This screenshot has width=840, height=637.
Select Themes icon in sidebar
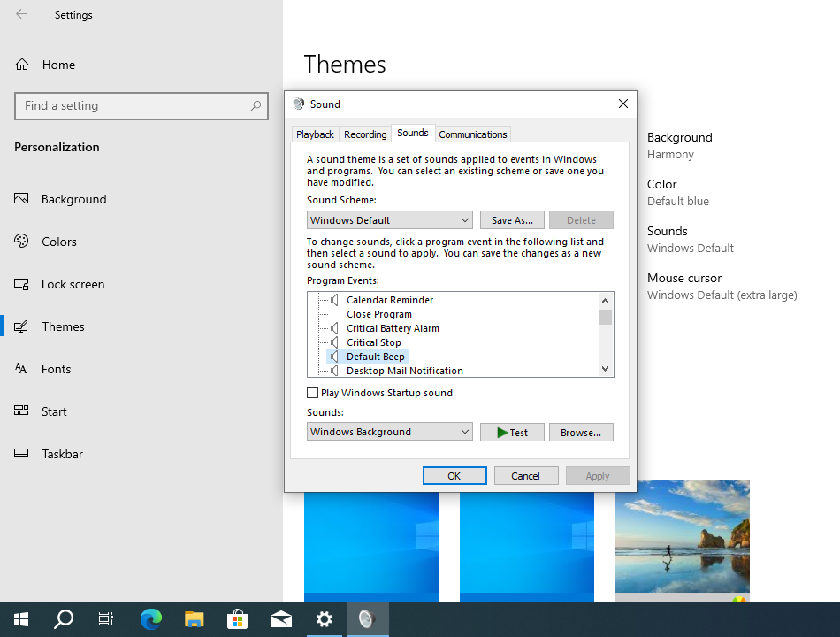(x=21, y=326)
